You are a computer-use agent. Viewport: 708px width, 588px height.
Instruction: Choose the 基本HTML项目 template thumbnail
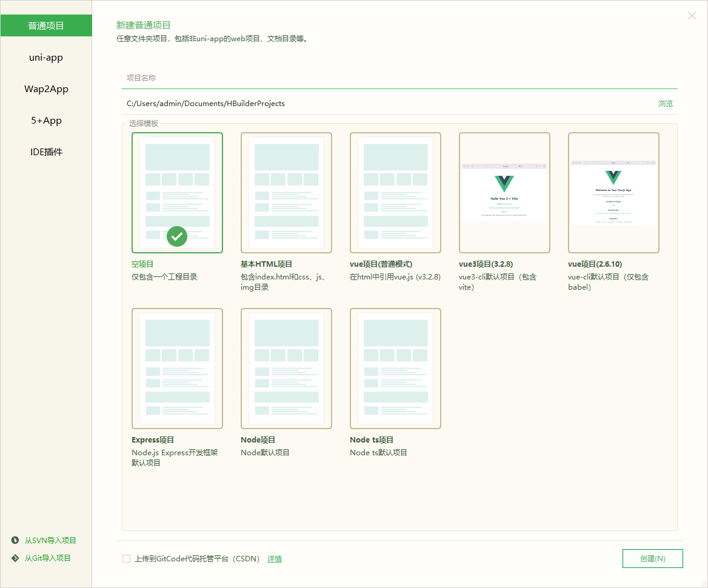pyautogui.click(x=286, y=192)
